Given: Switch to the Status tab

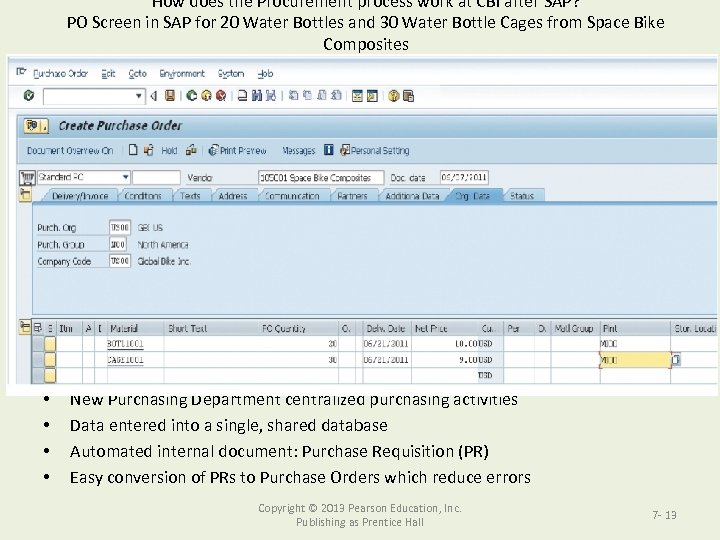Looking at the screenshot, I should (522, 196).
